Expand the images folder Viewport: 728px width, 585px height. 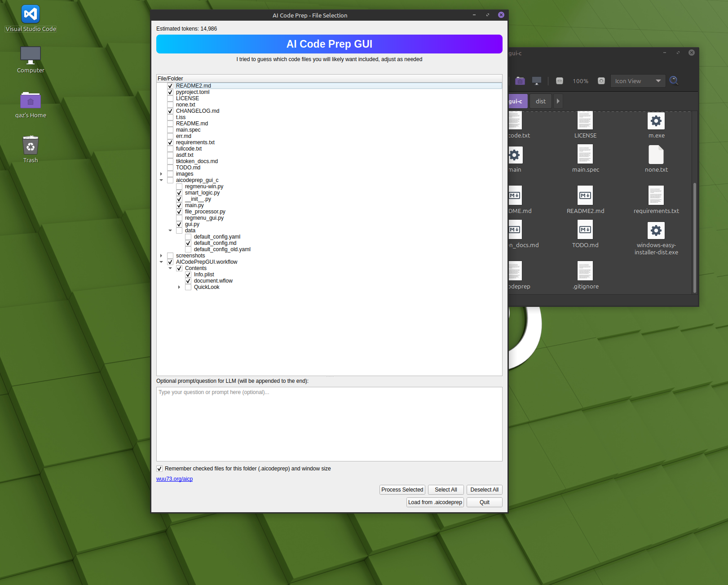click(x=161, y=174)
